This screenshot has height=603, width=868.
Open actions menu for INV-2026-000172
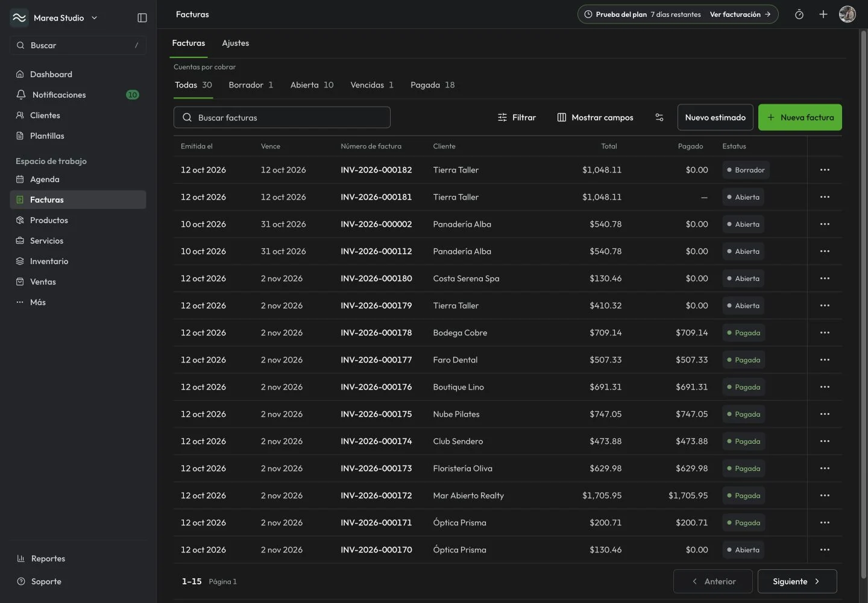point(825,496)
